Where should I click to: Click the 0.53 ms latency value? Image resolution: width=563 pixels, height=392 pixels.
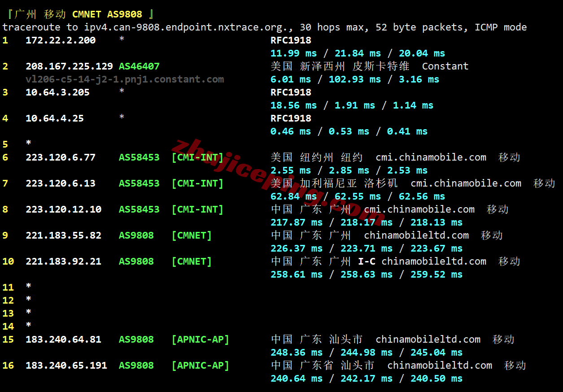pos(349,131)
